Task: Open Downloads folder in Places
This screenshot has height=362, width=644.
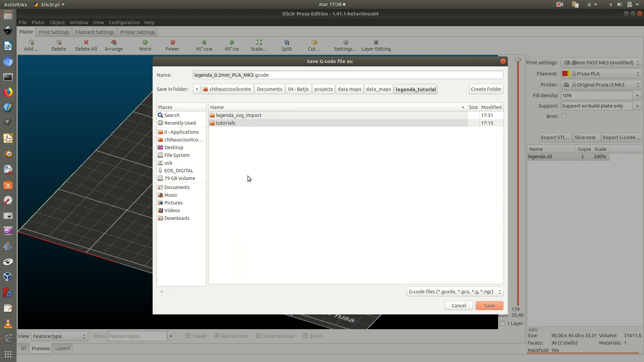Action: 181,218
